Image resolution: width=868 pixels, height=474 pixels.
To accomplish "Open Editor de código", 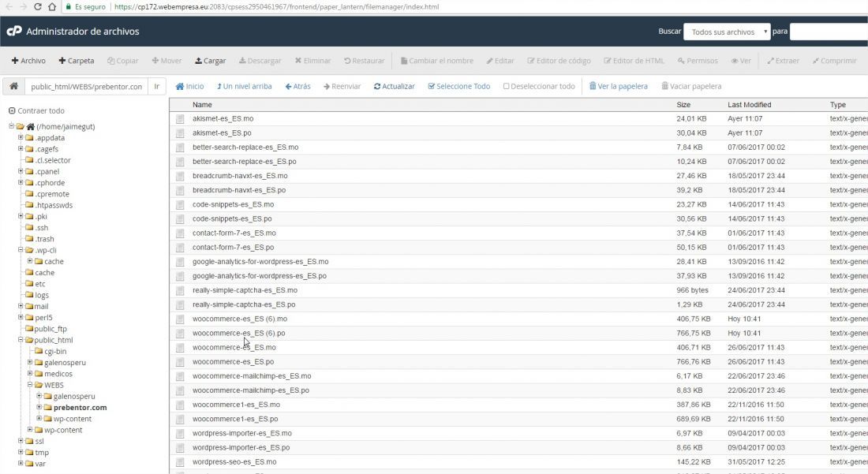I will 559,60.
